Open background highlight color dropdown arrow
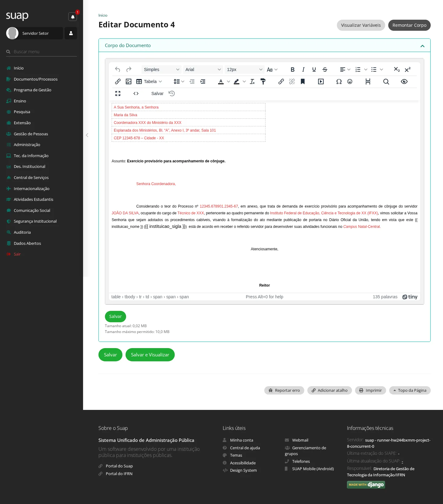The image size is (443, 504). pos(244,81)
